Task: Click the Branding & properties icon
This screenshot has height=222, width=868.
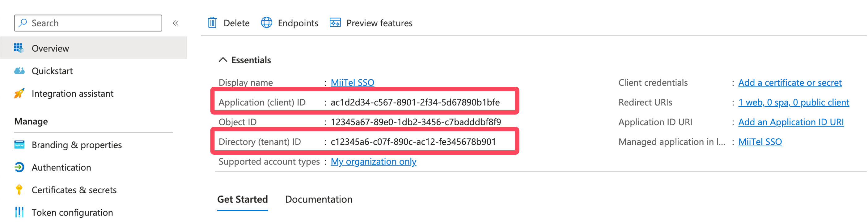Action: click(x=19, y=145)
